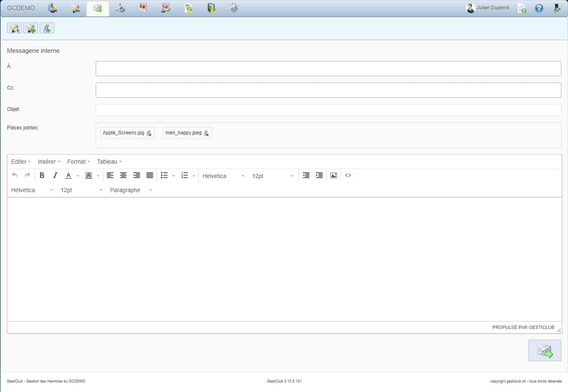Click the send message envelope button
The width and height of the screenshot is (568, 392).
544,350
